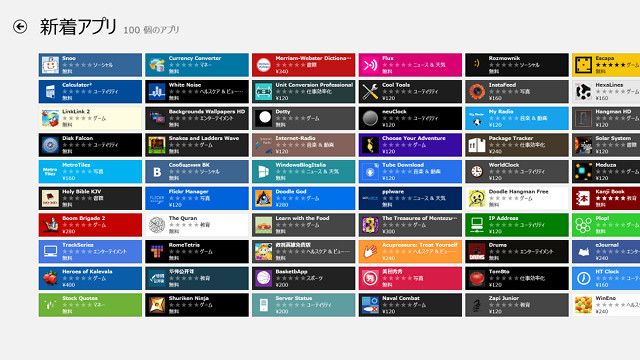Open the Package Tracker icon
This screenshot has height=360, width=640.
pyautogui.click(x=477, y=145)
